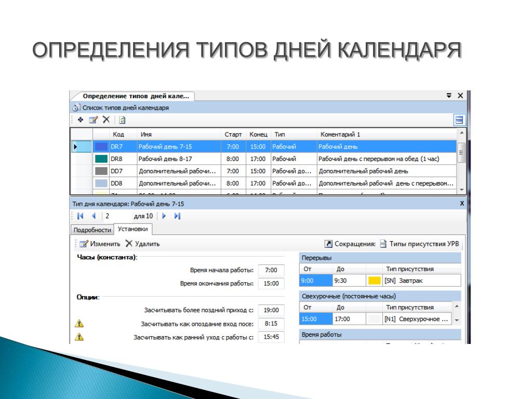Click the edit day type icon in top toolbar
The width and height of the screenshot is (532, 399).
[94, 120]
